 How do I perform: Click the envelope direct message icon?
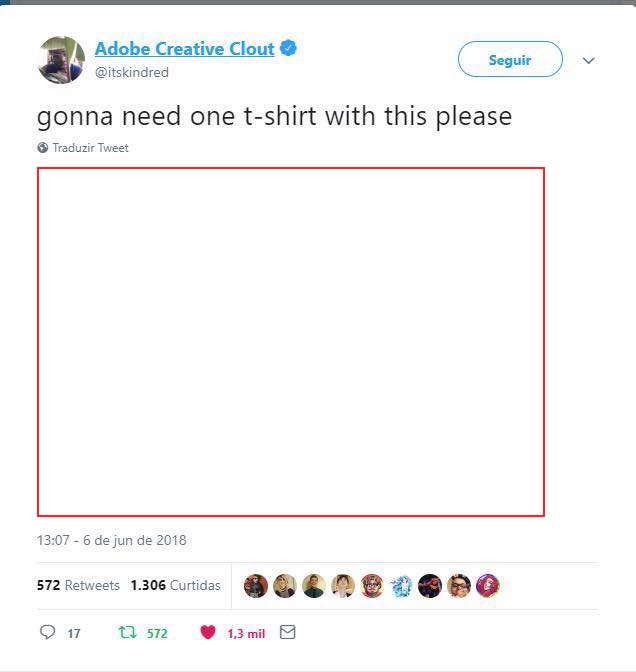288,632
